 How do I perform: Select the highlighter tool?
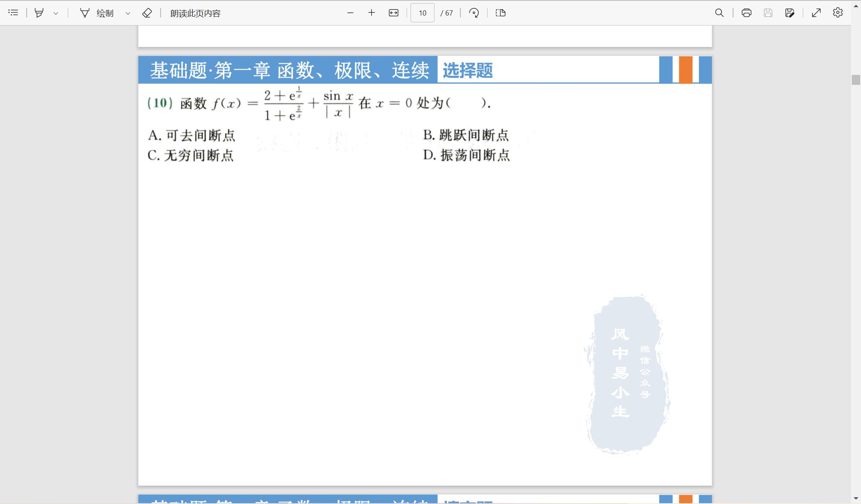(x=39, y=13)
